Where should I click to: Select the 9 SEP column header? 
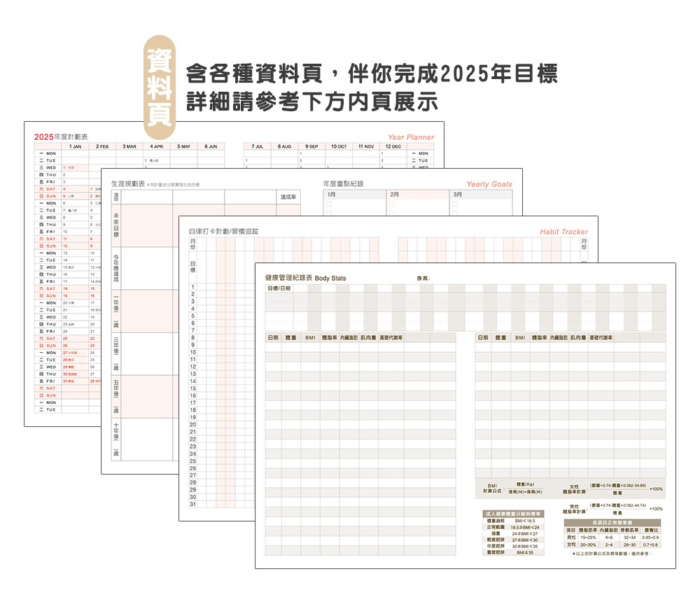(311, 146)
